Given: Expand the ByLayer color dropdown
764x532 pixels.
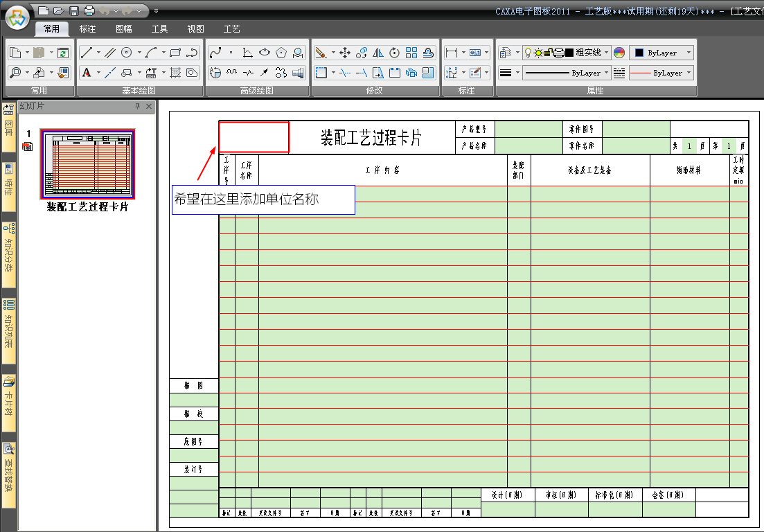Looking at the screenshot, I should 689,53.
